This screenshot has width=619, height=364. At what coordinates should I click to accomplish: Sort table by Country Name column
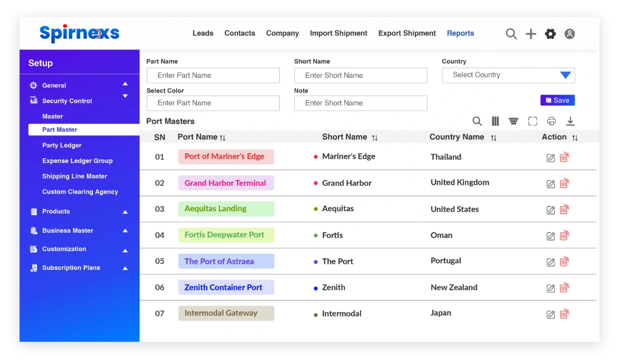click(493, 138)
